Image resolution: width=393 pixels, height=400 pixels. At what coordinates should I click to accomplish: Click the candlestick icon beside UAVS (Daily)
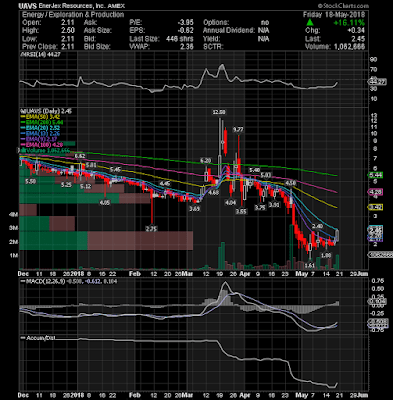[22, 111]
